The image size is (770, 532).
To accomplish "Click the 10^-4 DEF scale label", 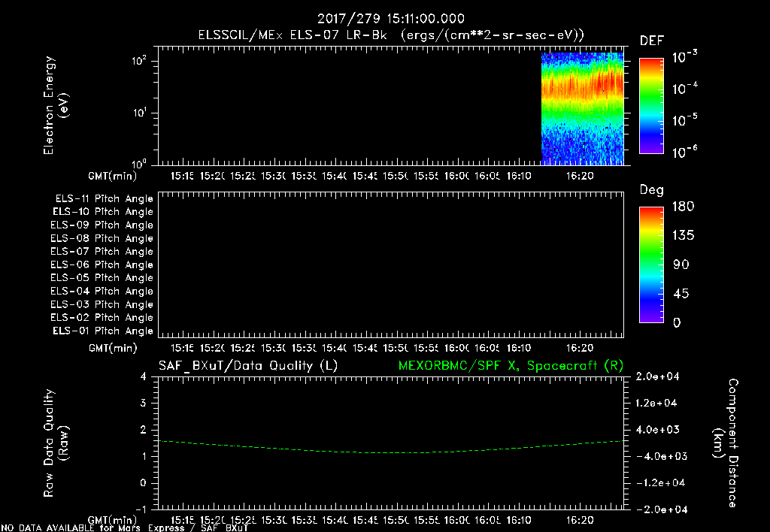I will click(685, 89).
